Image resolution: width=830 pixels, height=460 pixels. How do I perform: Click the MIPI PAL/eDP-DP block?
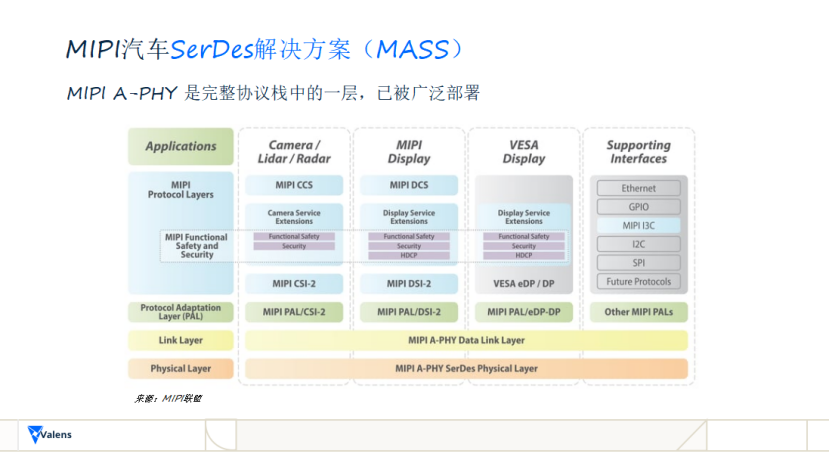[524, 312]
